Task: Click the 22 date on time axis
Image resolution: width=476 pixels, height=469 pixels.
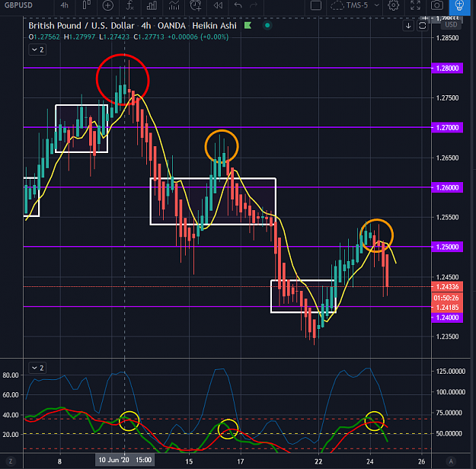Action: click(318, 461)
